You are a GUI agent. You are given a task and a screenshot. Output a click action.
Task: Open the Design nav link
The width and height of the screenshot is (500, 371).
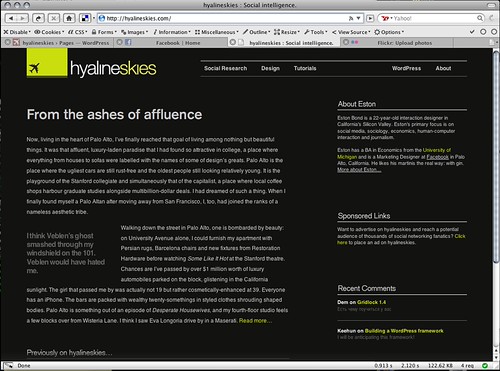270,68
